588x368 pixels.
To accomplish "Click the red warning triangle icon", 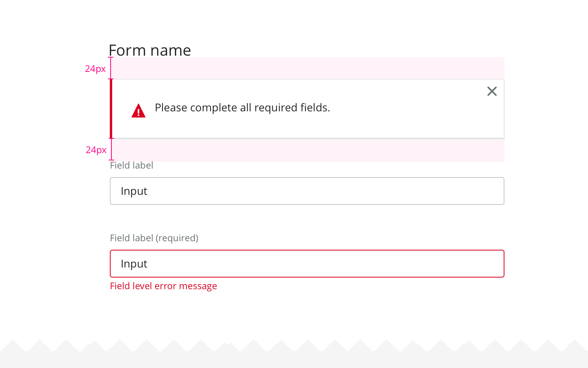I will 138,111.
